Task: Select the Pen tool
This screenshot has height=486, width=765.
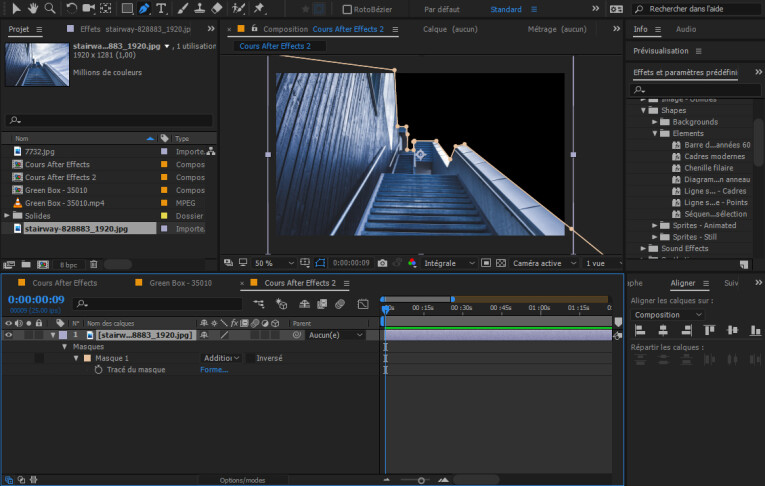Action: [144, 8]
